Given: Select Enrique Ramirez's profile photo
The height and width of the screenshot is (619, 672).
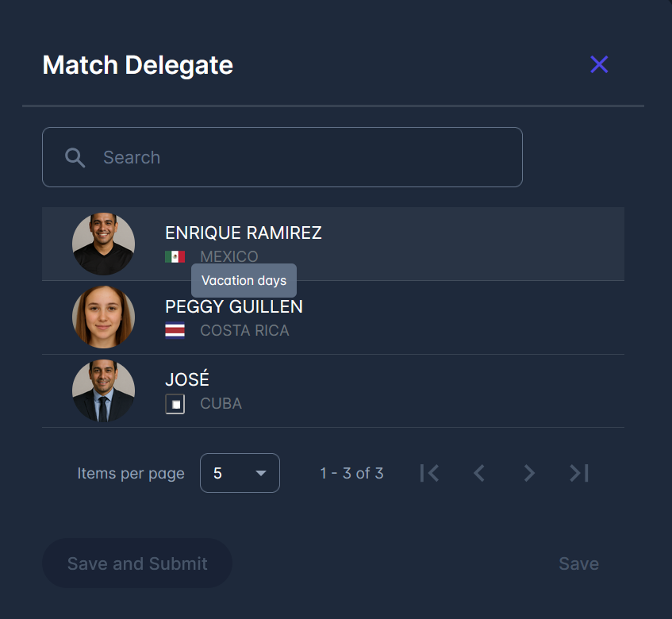Looking at the screenshot, I should point(103,244).
